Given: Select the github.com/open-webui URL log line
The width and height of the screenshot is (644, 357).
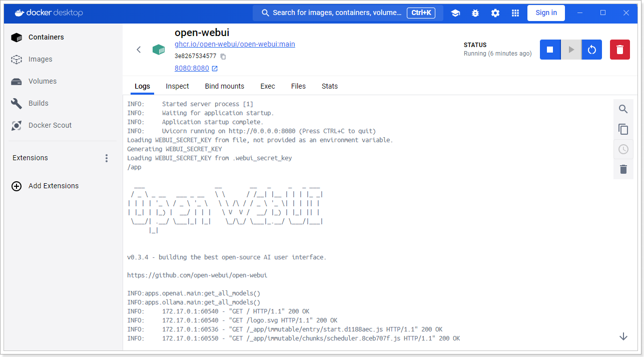Looking at the screenshot, I should pos(197,275).
